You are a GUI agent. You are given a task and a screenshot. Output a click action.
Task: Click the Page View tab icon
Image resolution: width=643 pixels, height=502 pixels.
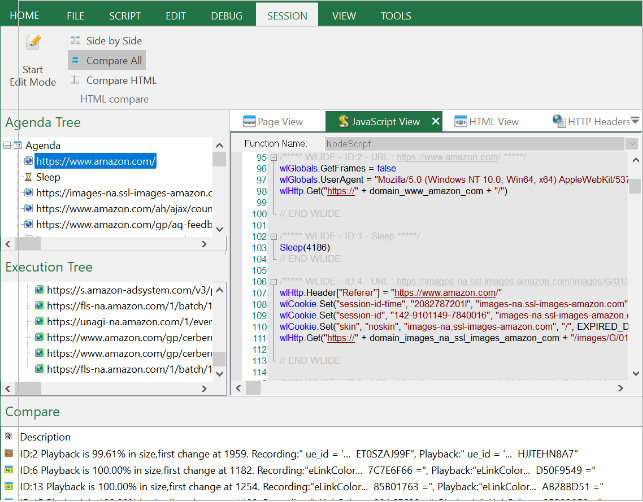pos(247,121)
